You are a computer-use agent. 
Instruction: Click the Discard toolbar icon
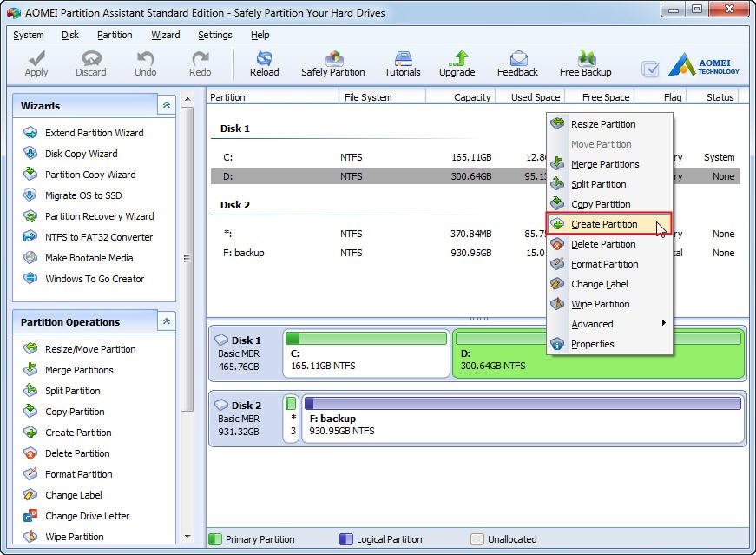point(90,63)
